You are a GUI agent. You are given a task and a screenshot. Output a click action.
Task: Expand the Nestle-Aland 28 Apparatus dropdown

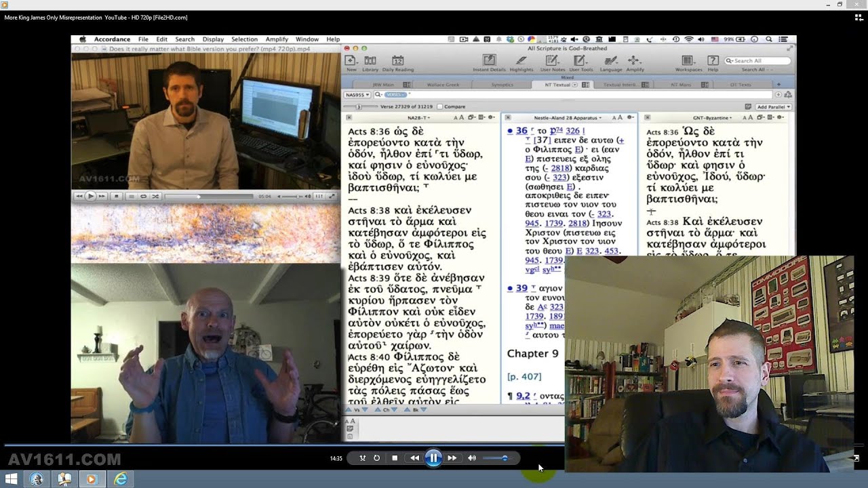568,118
